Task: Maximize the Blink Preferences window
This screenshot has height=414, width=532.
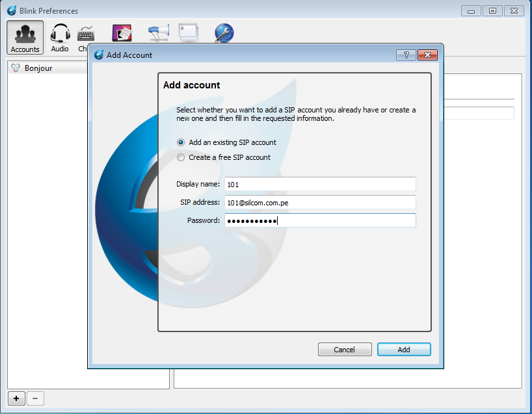Action: [x=492, y=10]
